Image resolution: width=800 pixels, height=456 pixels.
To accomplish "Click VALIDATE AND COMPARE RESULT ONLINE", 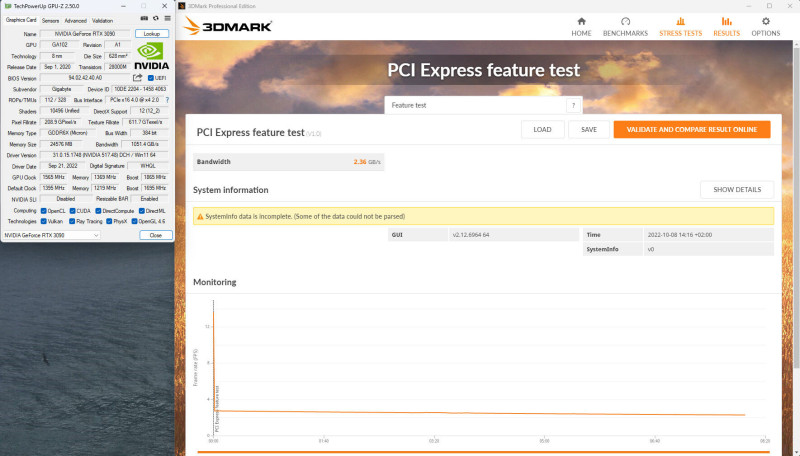I will coord(692,130).
